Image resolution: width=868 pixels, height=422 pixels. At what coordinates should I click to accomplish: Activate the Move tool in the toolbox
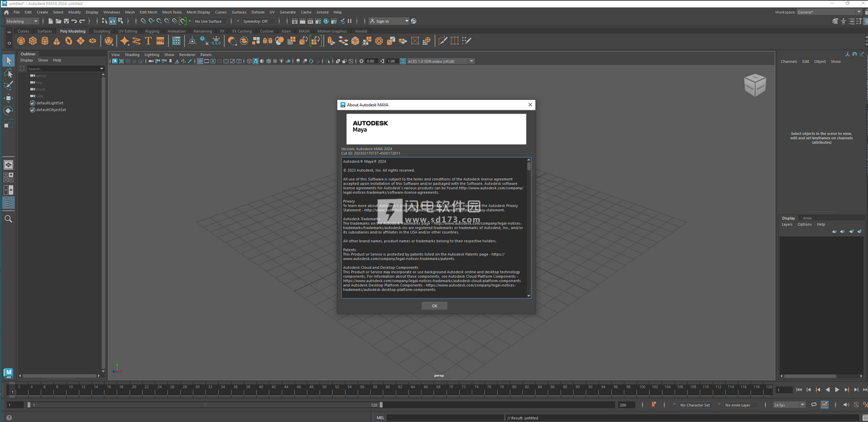[8, 98]
